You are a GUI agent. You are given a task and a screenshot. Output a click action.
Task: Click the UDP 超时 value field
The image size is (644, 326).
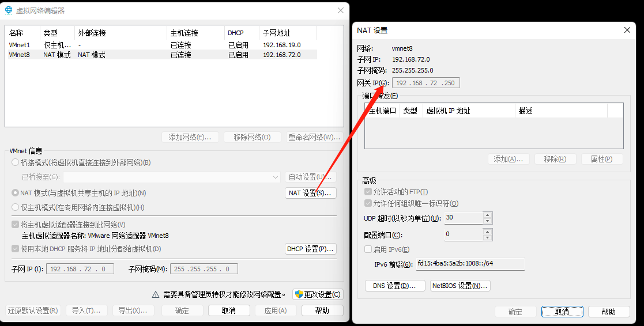[464, 218]
